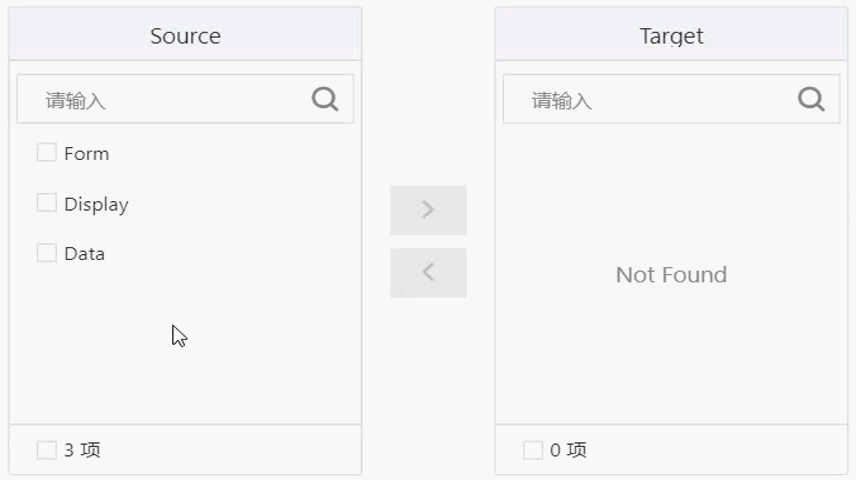This screenshot has height=480, width=856.
Task: Check the Data checkbox
Action: 46,253
